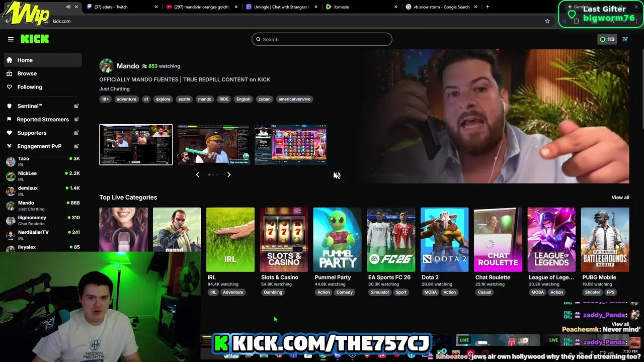Click the adventure tag
Screen dimensions: 644x362
(x=126, y=99)
